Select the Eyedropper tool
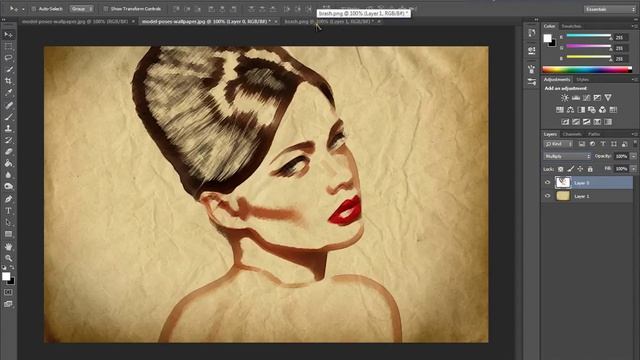This screenshot has height=360, width=640. pos(8,93)
